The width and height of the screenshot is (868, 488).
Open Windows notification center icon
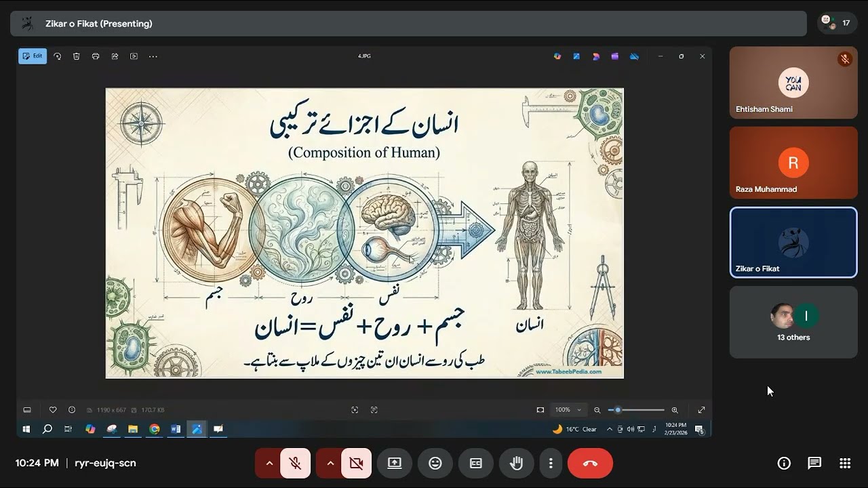699,429
